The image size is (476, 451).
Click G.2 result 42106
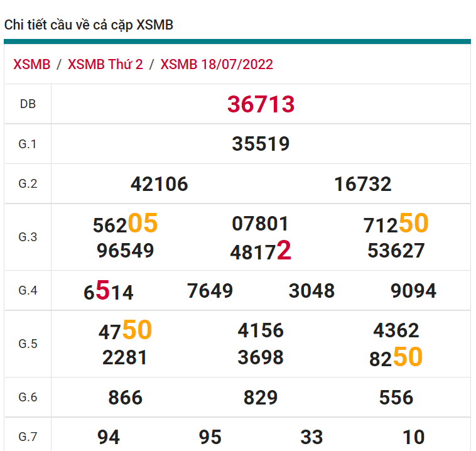click(159, 184)
